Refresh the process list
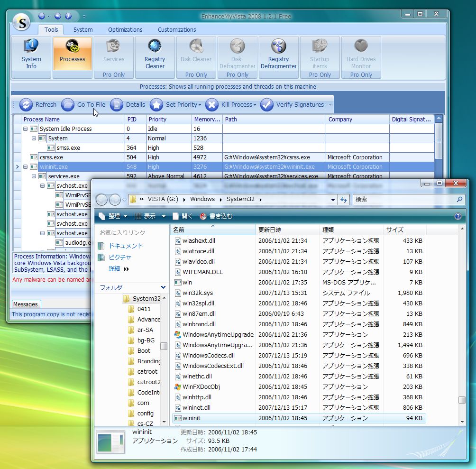 [38, 105]
